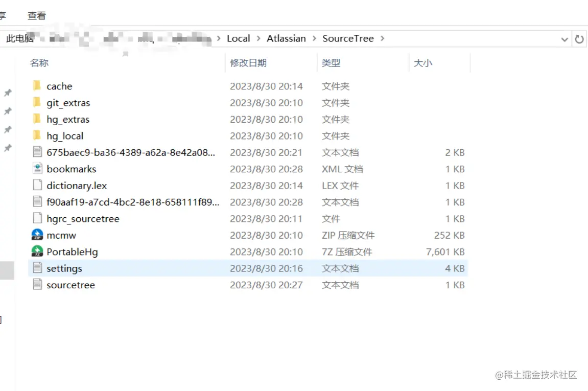Click the SourceTree breadcrumb segment
This screenshot has width=588, height=391.
[x=348, y=39]
